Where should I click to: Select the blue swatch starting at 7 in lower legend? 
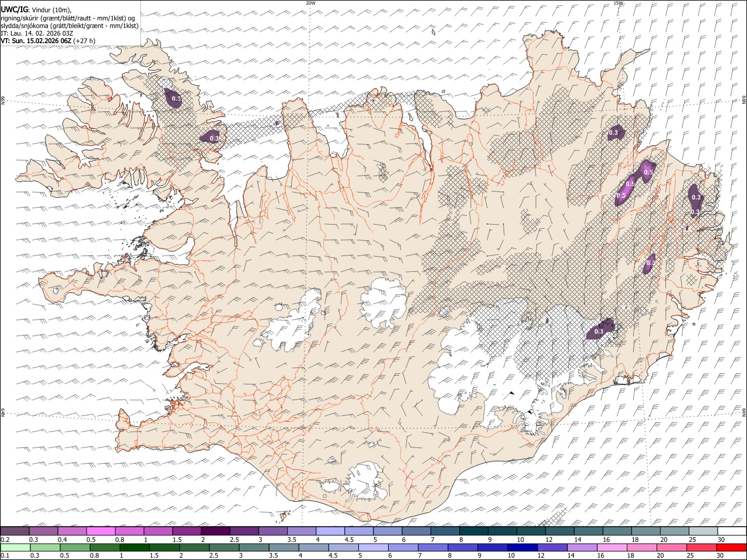point(433,547)
